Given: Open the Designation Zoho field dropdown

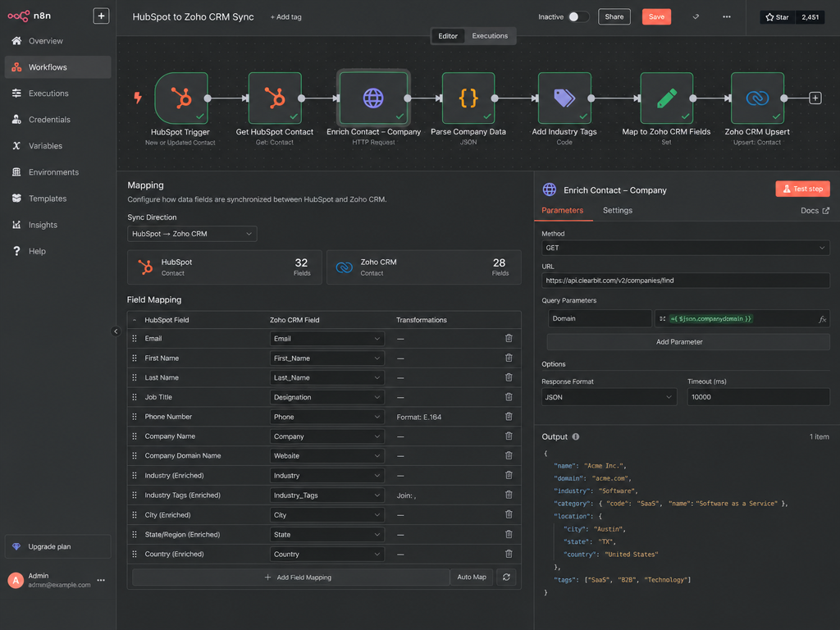Looking at the screenshot, I should click(326, 397).
